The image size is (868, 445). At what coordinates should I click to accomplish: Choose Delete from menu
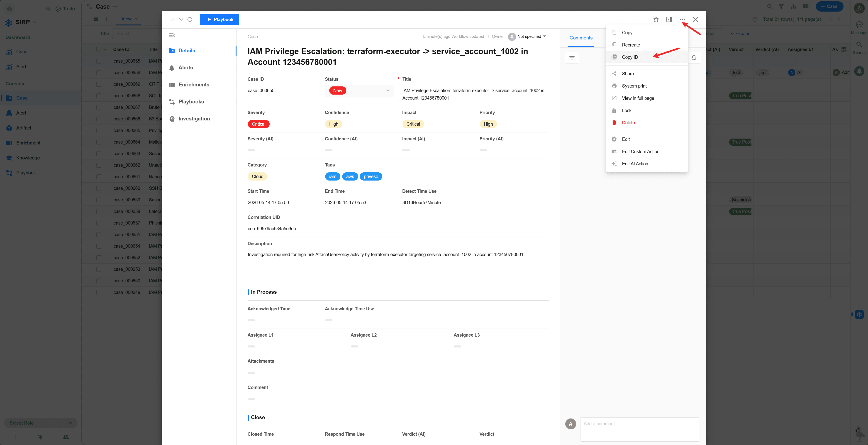647,123
